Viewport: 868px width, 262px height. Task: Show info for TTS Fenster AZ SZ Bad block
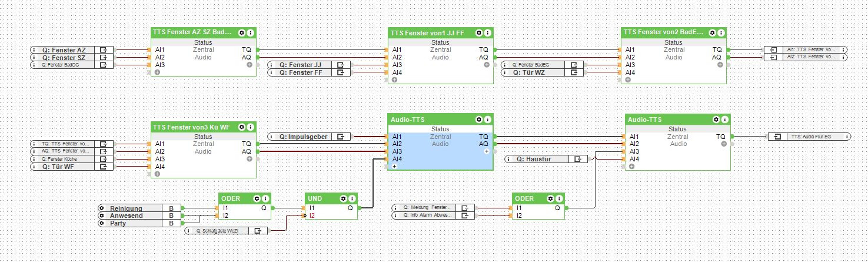(251, 33)
